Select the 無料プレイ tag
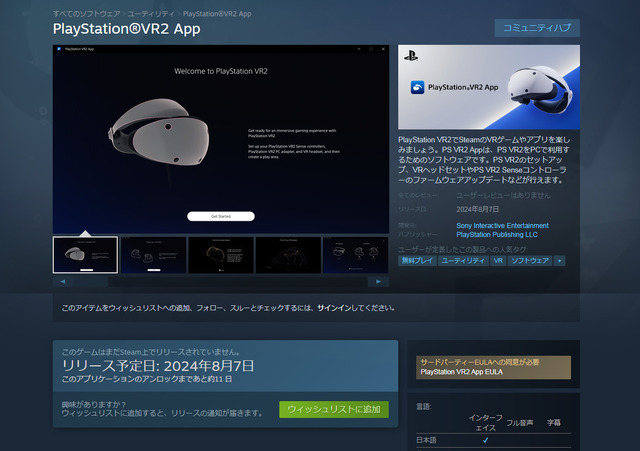Screen dimensions: 640x451 point(415,260)
